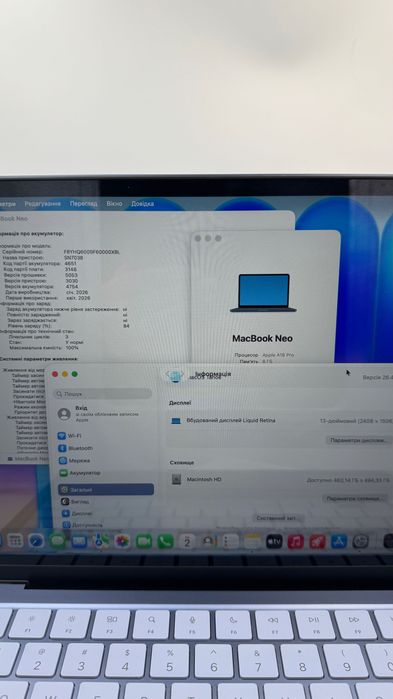393x699 pixels.
Task: Click the Bluetooth icon in Settings sidebar
Action: pyautogui.click(x=62, y=448)
